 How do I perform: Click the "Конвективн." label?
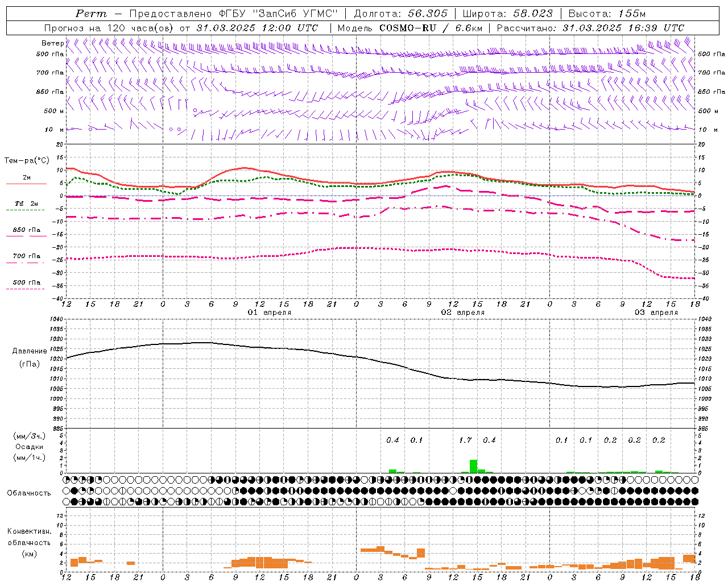[x=30, y=531]
